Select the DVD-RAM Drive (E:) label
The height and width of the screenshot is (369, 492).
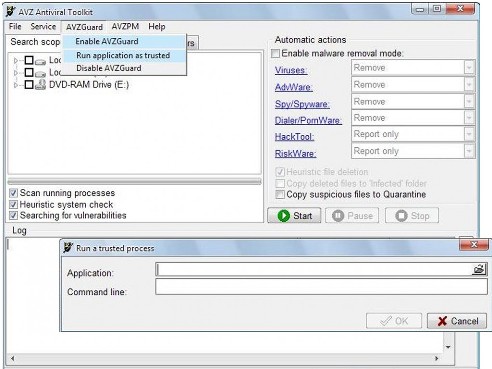tap(89, 85)
